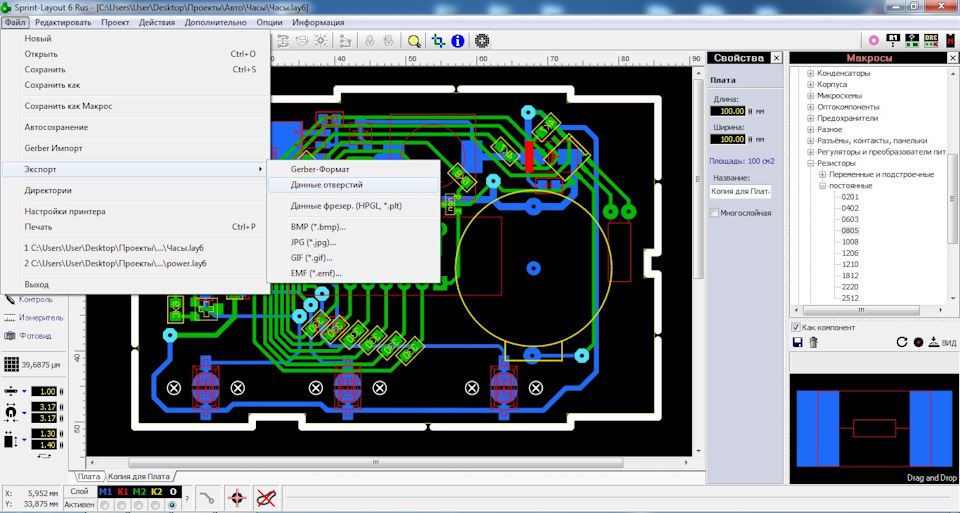
Task: Activate layer K2 radio button
Action: click(156, 505)
